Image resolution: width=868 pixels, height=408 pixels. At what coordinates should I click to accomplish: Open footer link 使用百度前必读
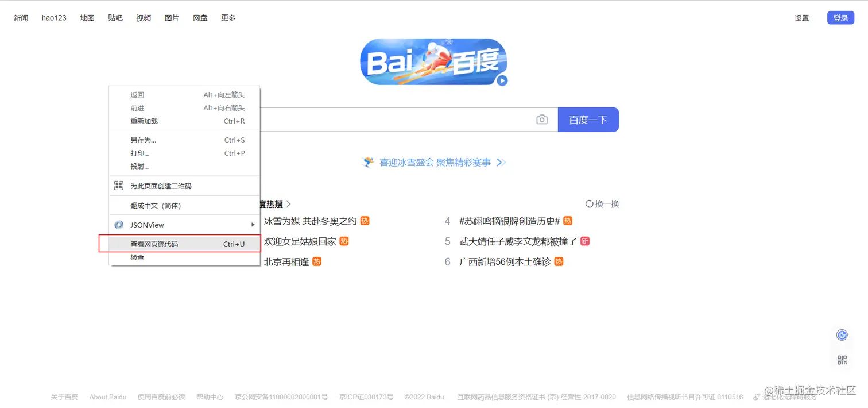coord(161,397)
